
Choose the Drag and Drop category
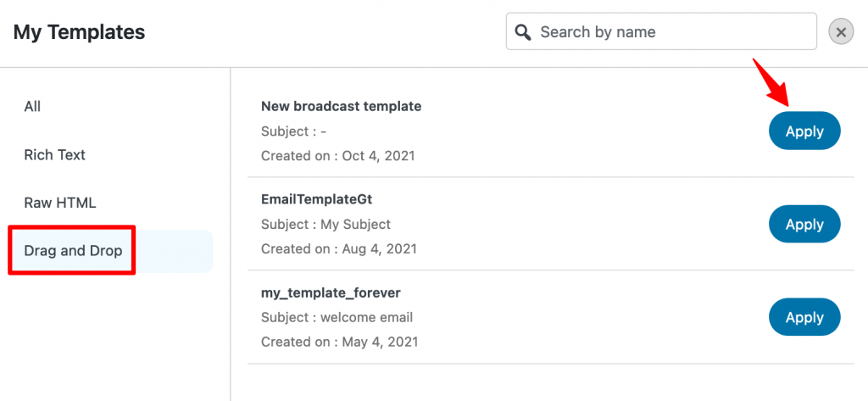pos(73,251)
